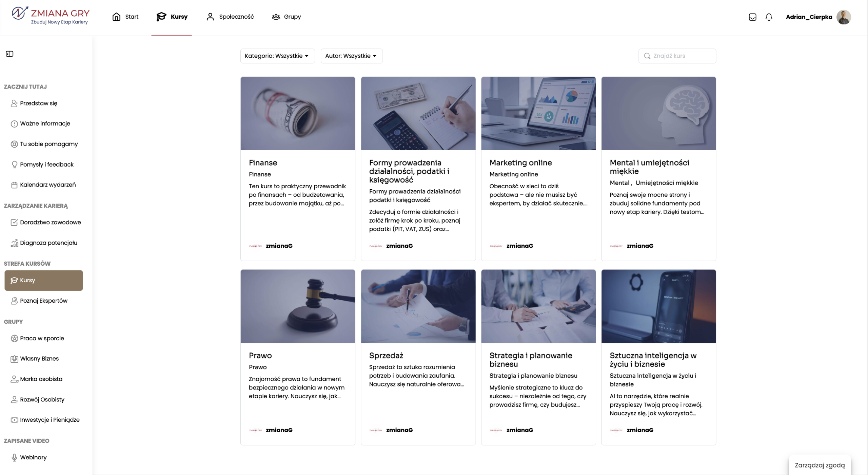
Task: Expand the Kategoria: Wszystkie dropdown
Action: tap(277, 56)
